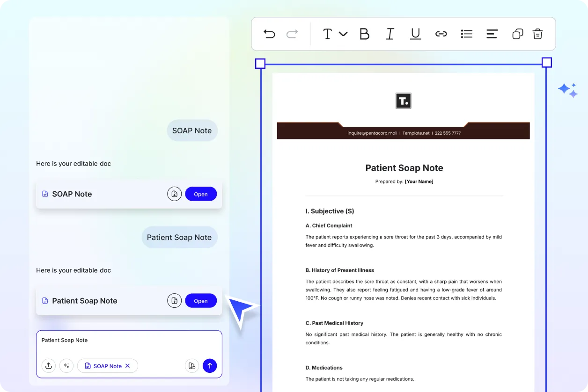Click the Patient Soap Note document title
This screenshot has height=392, width=588.
pyautogui.click(x=404, y=168)
